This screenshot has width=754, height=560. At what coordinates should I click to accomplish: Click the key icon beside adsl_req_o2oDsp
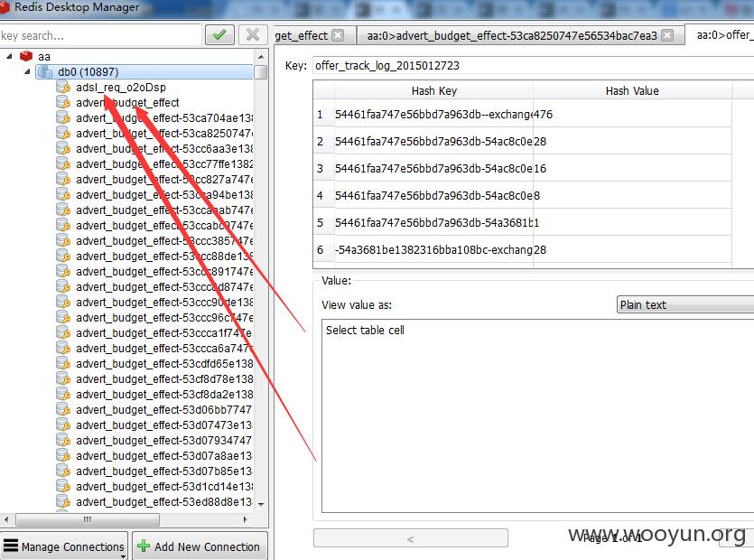(x=63, y=87)
